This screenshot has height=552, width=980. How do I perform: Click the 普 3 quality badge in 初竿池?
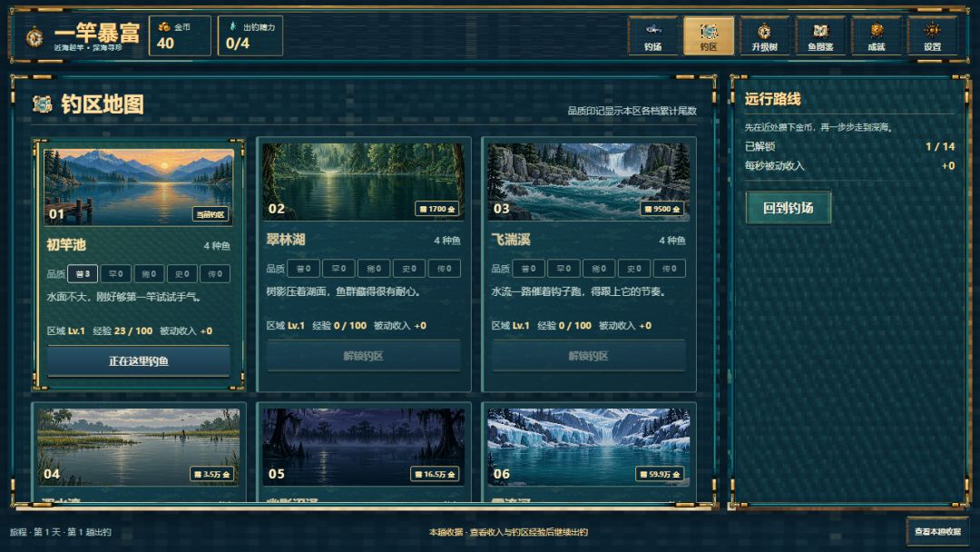pos(83,274)
